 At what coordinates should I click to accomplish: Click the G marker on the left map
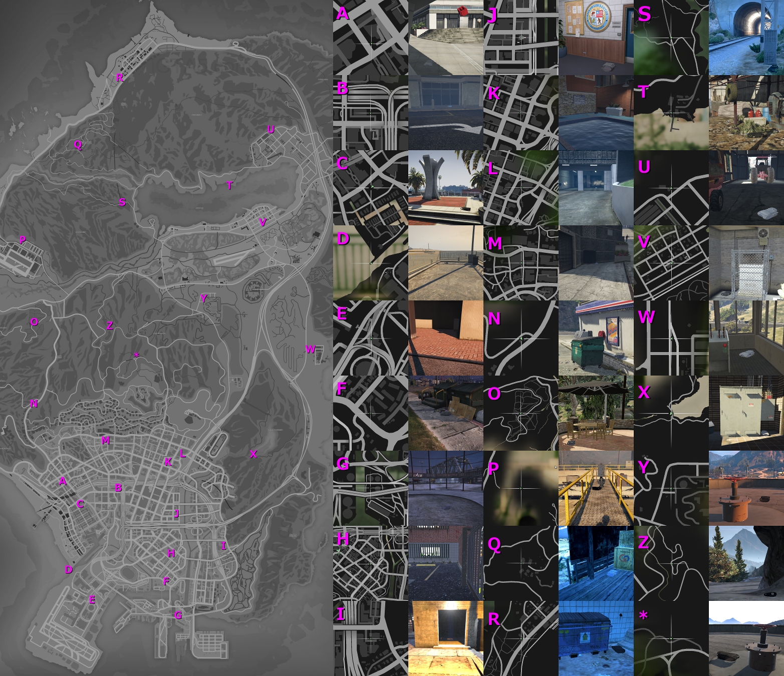click(x=178, y=615)
